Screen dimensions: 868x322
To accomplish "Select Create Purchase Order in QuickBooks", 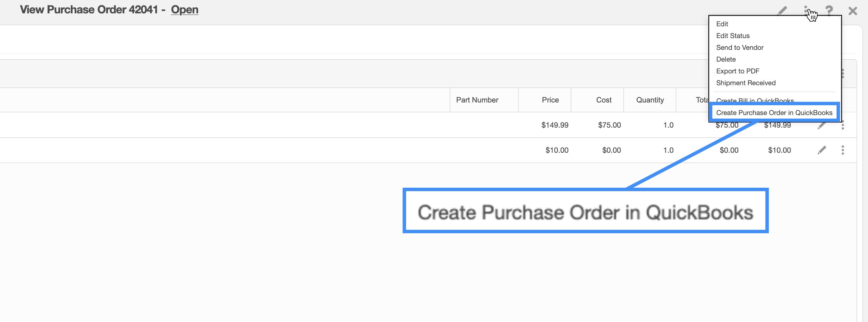I will pos(774,113).
